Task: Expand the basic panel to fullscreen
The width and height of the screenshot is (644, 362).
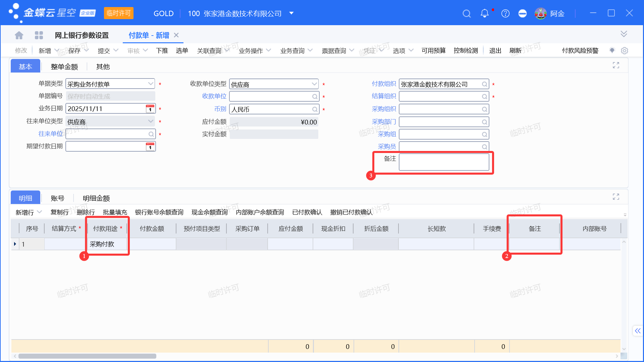Action: coord(616,65)
